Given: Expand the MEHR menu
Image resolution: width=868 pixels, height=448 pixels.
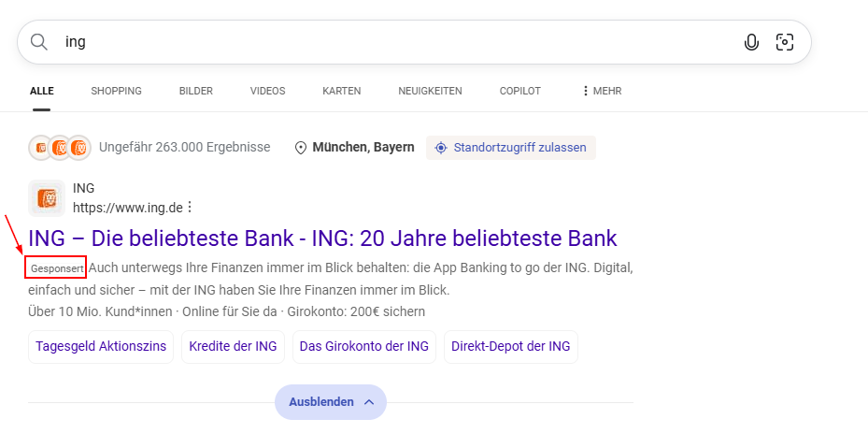Looking at the screenshot, I should [602, 91].
